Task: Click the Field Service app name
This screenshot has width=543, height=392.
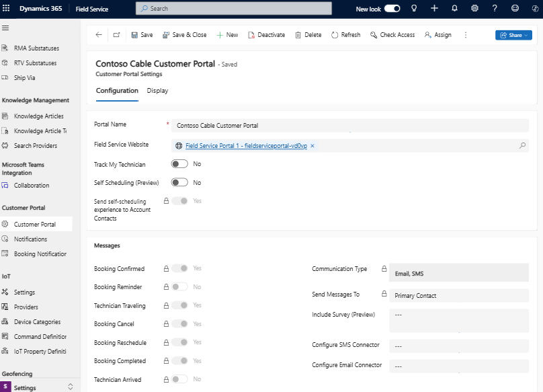Action: [92, 9]
